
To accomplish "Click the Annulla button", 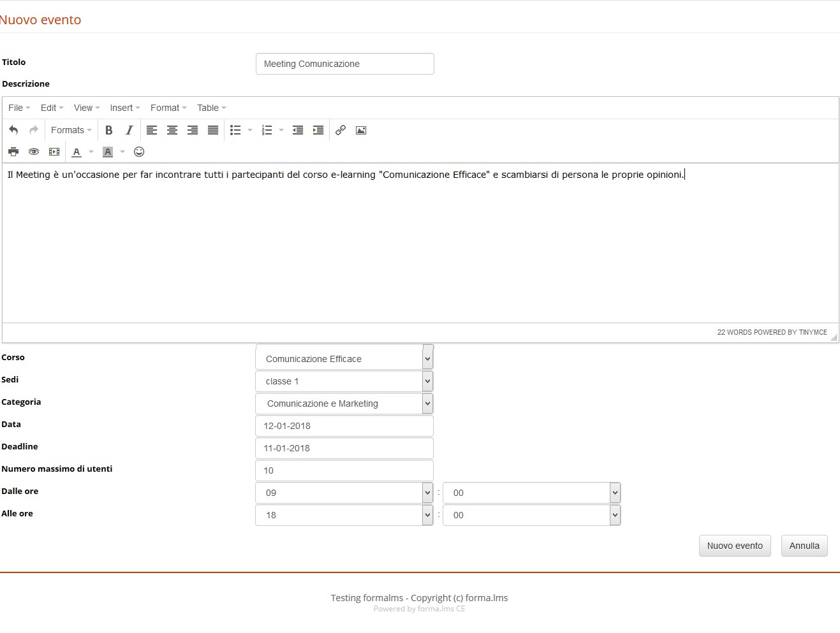I will [x=804, y=546].
